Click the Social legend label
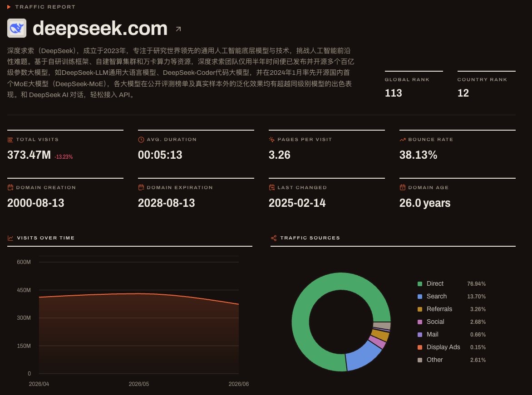The width and height of the screenshot is (532, 395). point(435,322)
